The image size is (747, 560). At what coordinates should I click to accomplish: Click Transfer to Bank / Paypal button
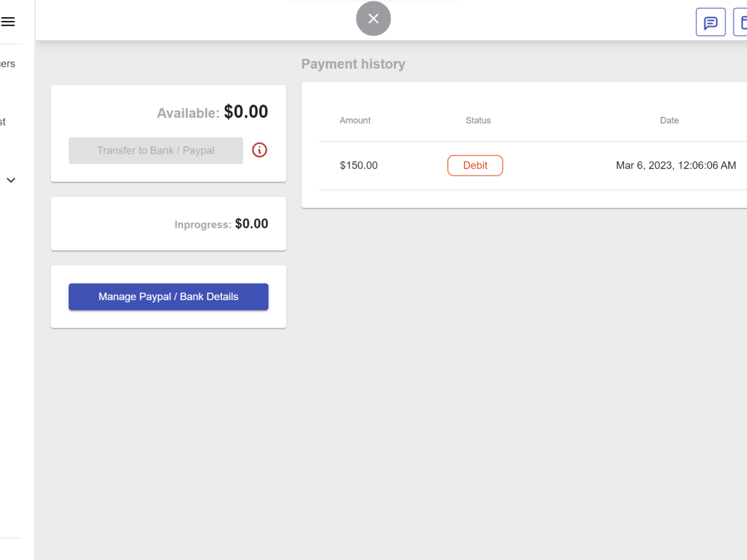[156, 151]
